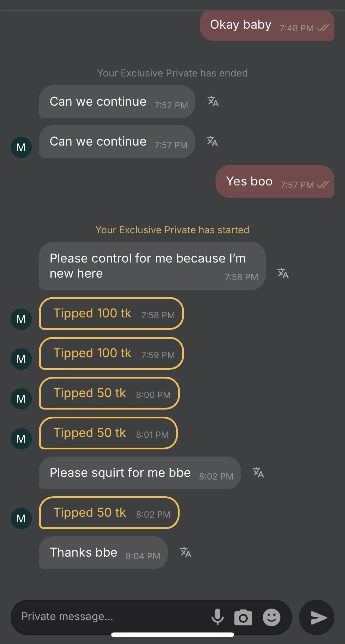345x644 pixels.
Task: Open the emoji picker
Action: (x=271, y=617)
